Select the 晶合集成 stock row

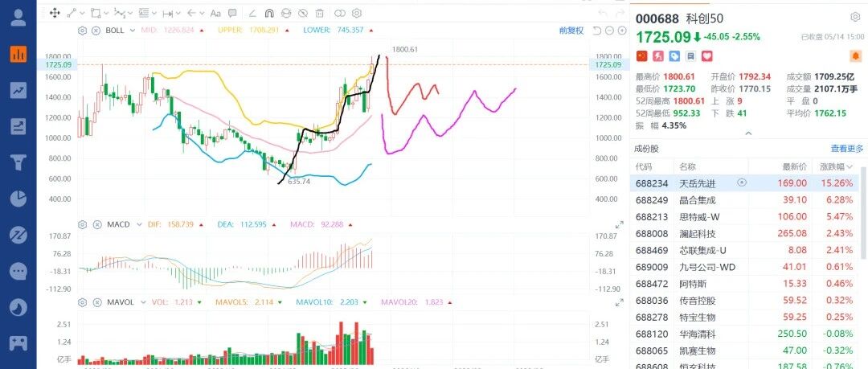744,199
